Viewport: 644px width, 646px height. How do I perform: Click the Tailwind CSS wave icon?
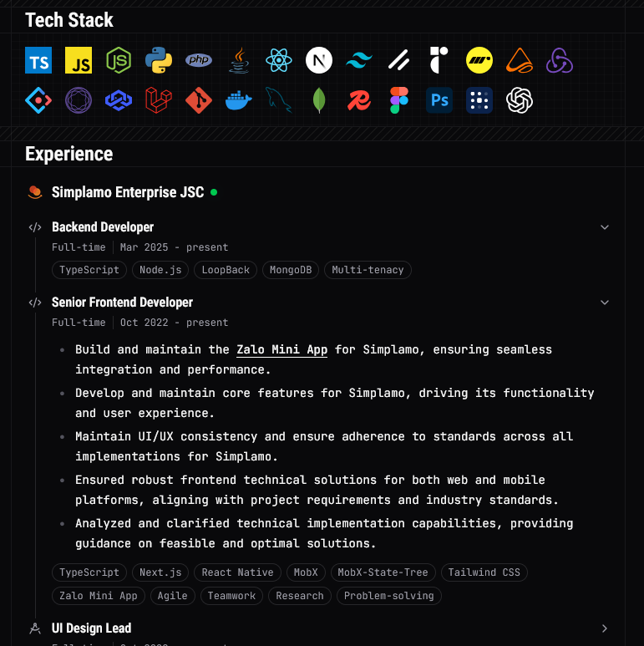point(359,60)
